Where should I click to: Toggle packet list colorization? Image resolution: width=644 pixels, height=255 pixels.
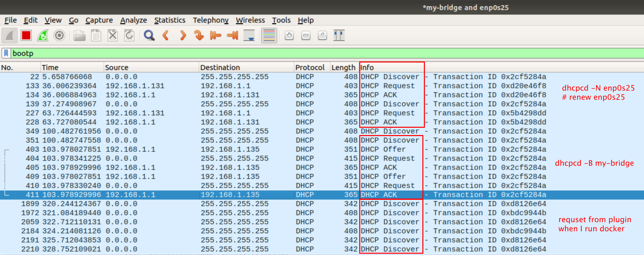tap(269, 36)
